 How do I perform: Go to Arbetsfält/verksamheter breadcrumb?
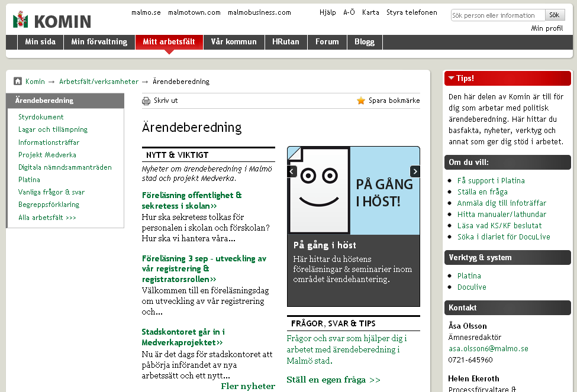(99, 82)
